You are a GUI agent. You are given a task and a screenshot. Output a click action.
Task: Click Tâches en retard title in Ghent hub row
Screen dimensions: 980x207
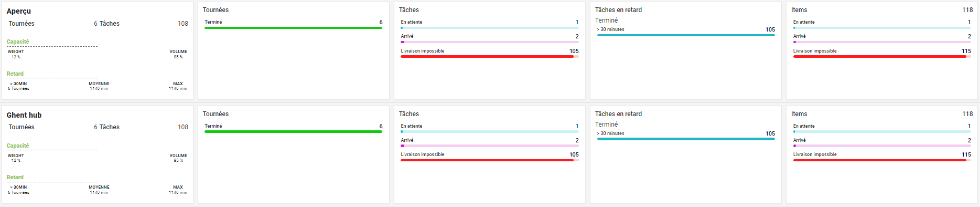(618, 114)
